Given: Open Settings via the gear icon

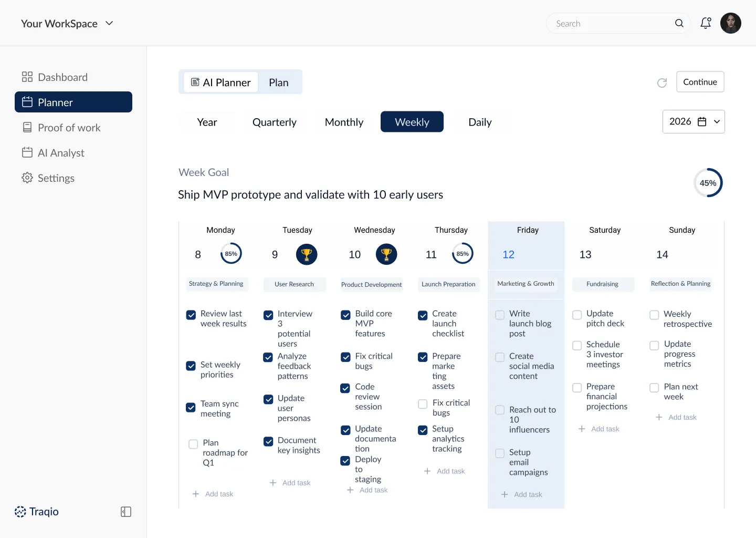Looking at the screenshot, I should [x=27, y=178].
